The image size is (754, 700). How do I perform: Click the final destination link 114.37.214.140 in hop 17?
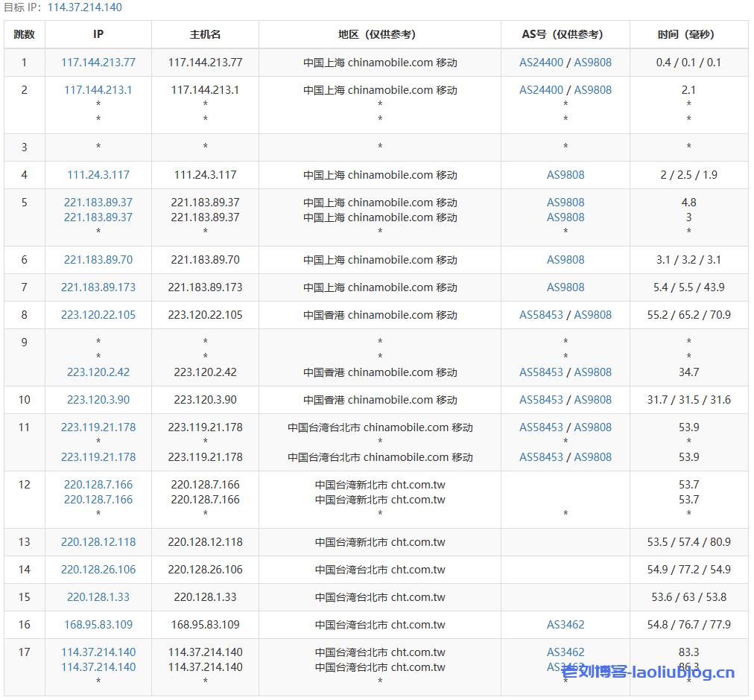98,651
